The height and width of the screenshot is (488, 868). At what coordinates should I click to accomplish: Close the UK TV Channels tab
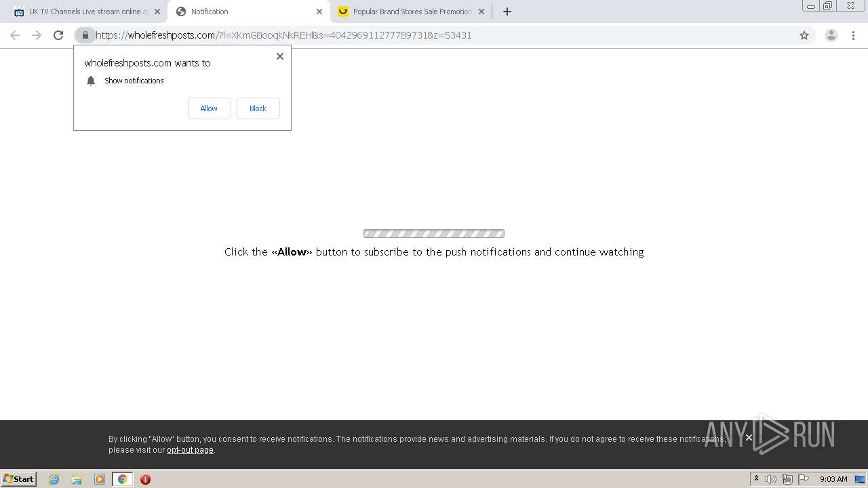(x=157, y=12)
